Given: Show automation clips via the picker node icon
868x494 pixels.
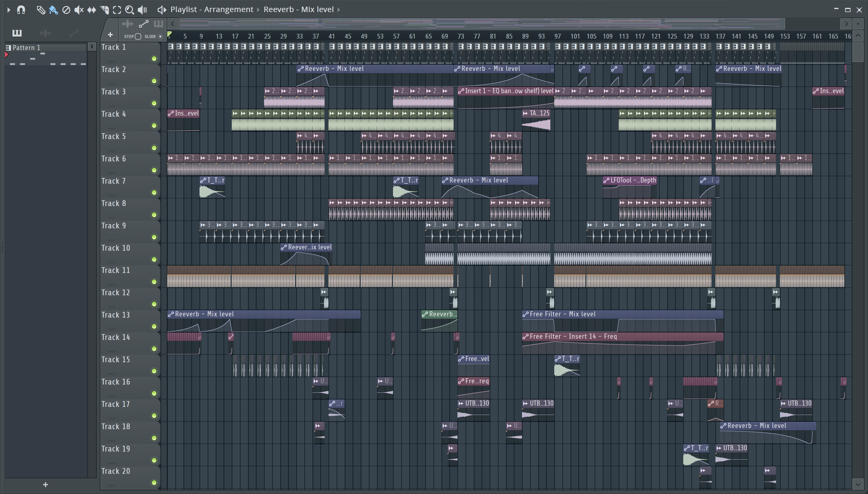Looking at the screenshot, I should point(74,33).
